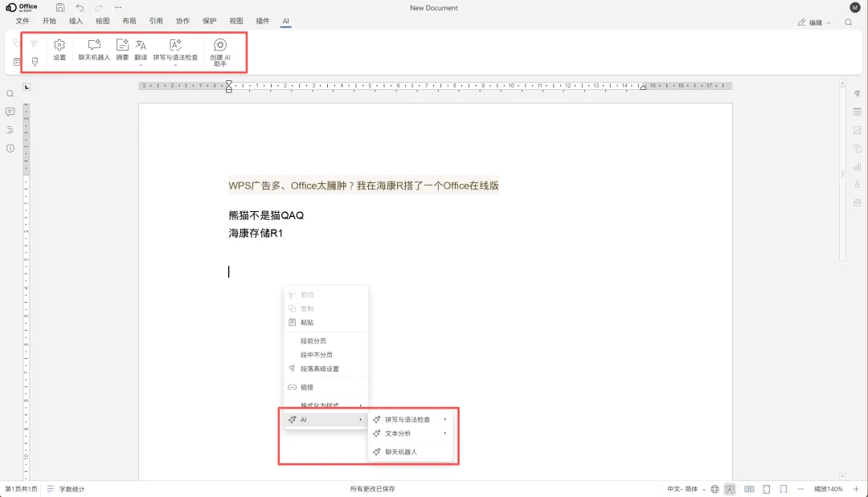Open the search icon in left sidebar
Image resolution: width=868 pixels, height=497 pixels.
pyautogui.click(x=10, y=94)
